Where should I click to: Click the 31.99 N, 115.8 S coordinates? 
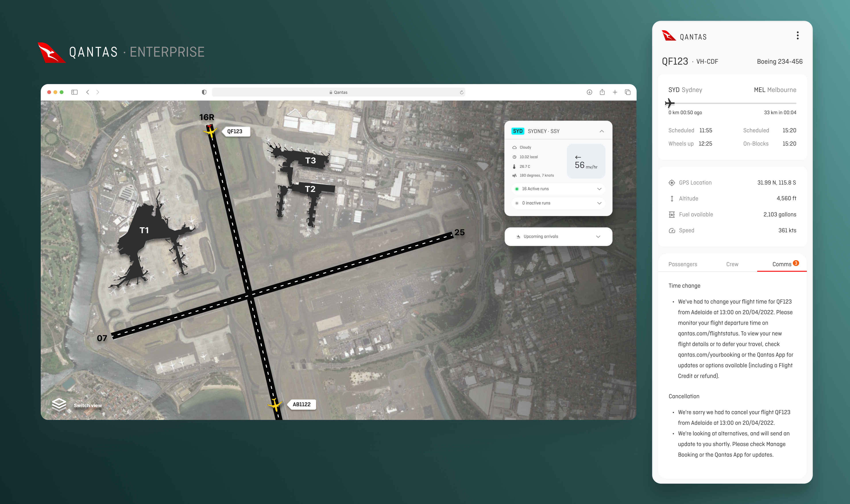pos(777,183)
